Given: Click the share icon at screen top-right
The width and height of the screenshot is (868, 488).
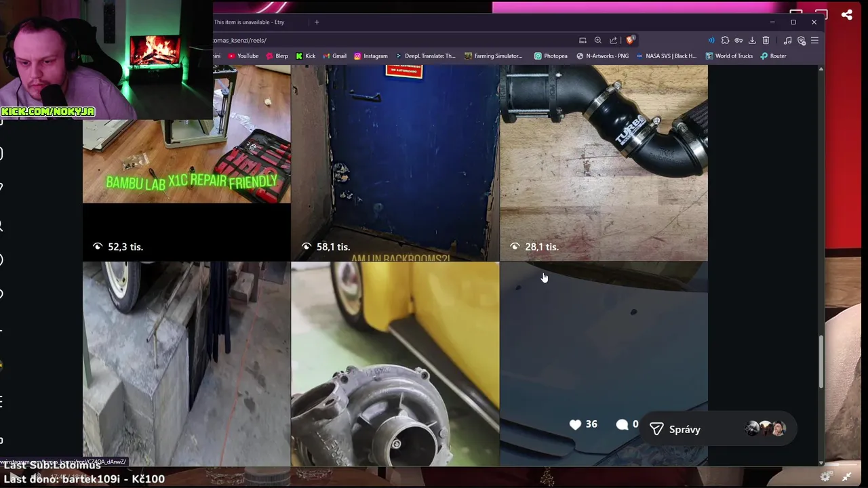Looking at the screenshot, I should 846,14.
